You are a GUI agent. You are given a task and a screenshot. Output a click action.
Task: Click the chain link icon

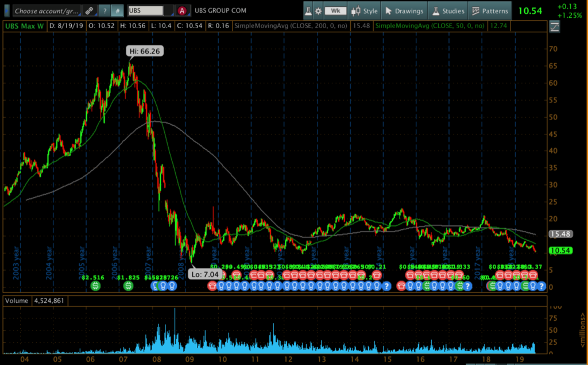89,11
